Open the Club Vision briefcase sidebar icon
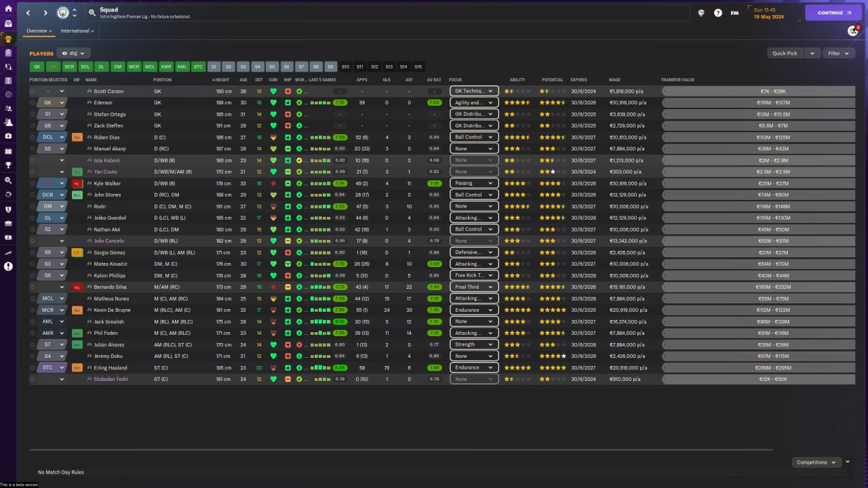 tap(8, 224)
